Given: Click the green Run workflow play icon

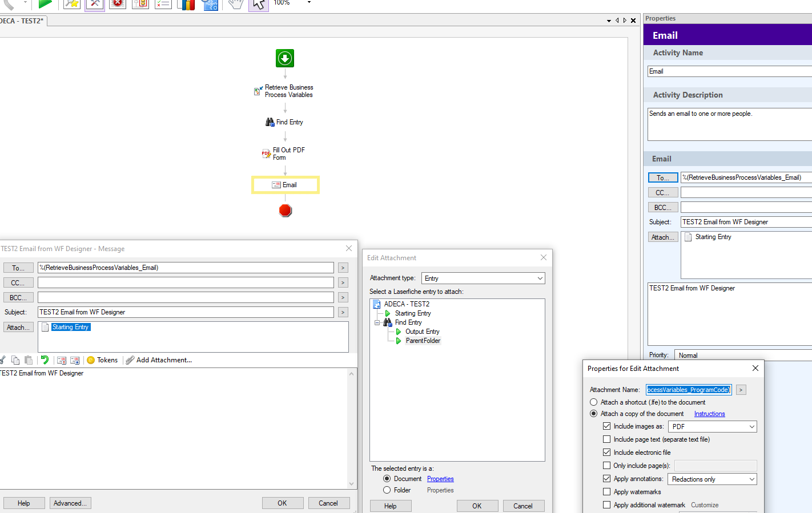Looking at the screenshot, I should click(45, 3).
